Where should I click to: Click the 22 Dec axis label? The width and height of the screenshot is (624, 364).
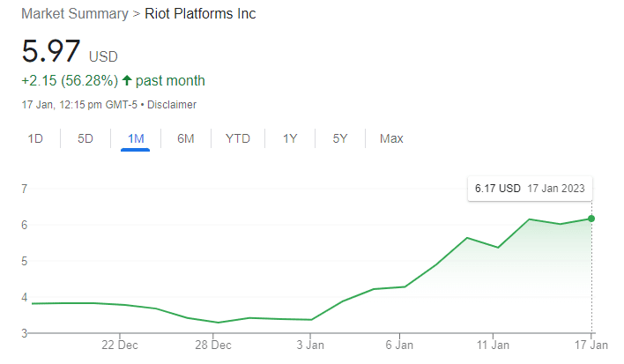pyautogui.click(x=119, y=346)
